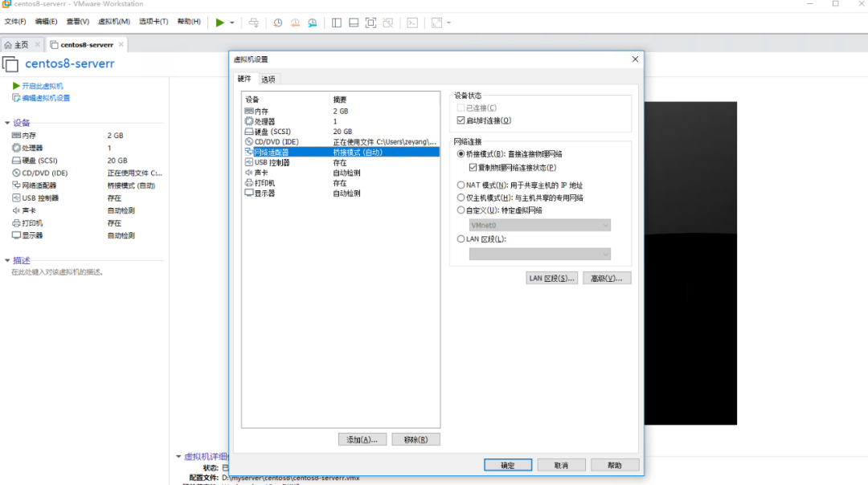Screen dimensions: 868x485
Task: Switch to 选项 tab in settings dialog
Action: click(268, 79)
